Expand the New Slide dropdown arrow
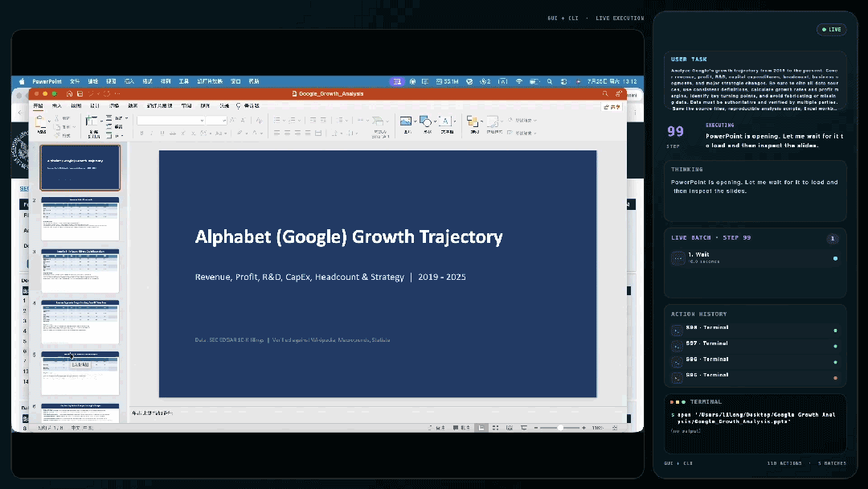 coord(101,121)
